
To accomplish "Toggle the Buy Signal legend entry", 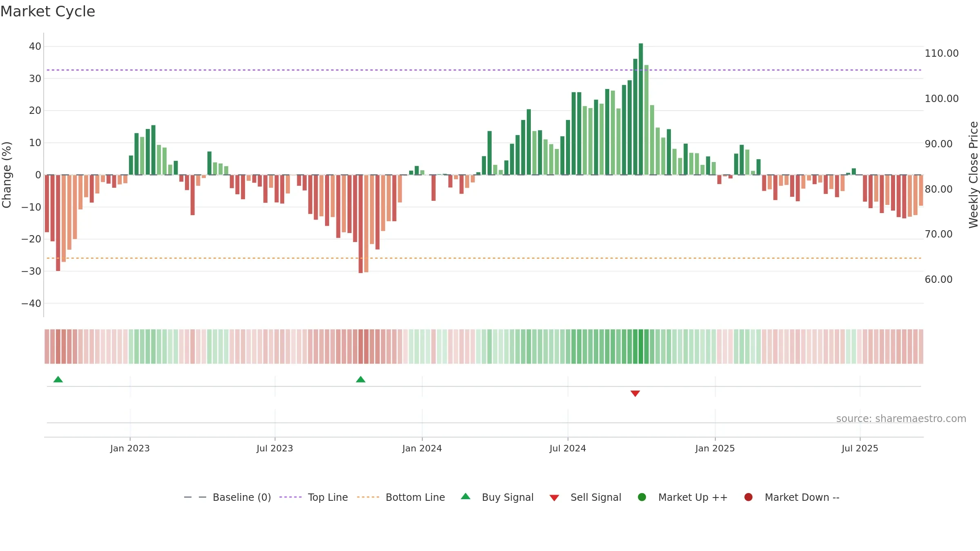I will coord(497,497).
